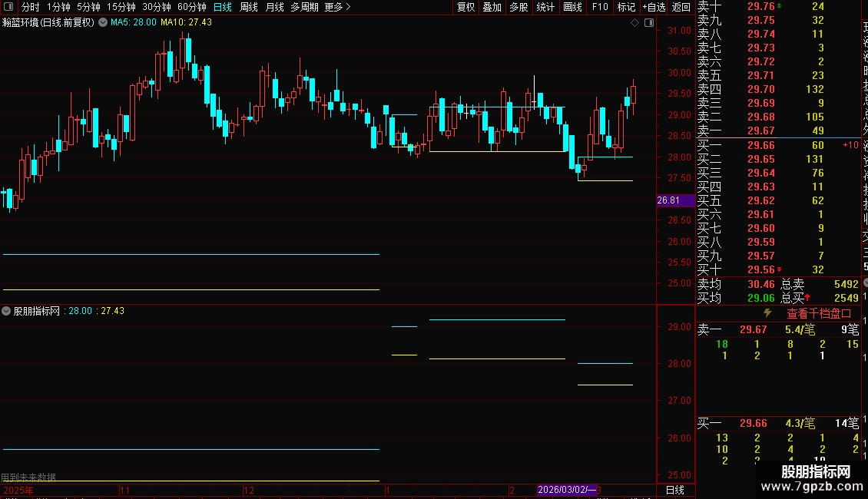Select the 30分钟 period
This screenshot has height=499, width=868.
pyautogui.click(x=157, y=7)
